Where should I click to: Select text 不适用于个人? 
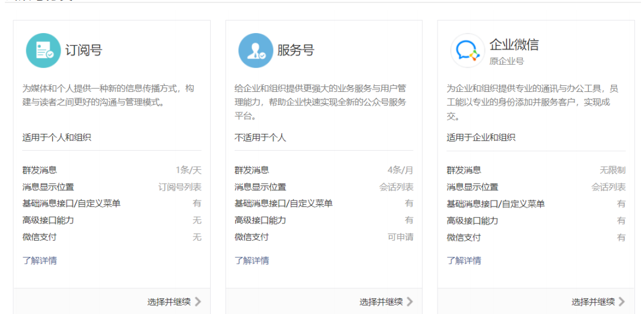(x=260, y=137)
